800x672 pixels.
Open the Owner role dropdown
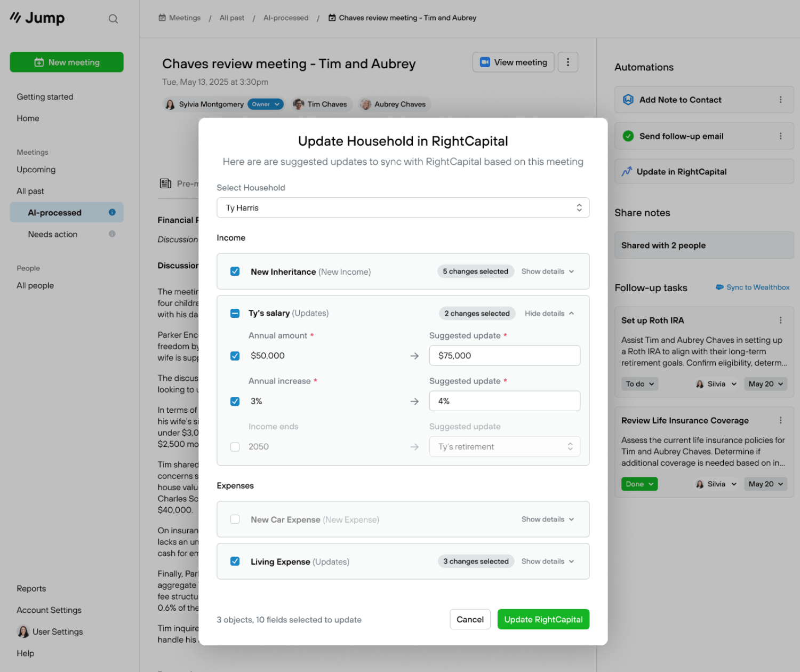coord(266,105)
